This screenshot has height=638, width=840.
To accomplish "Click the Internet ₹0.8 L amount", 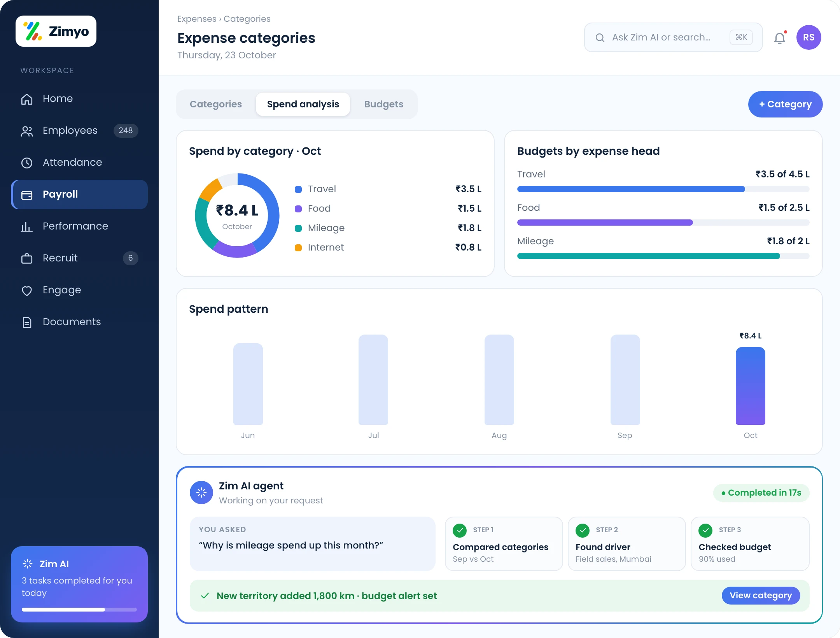I will point(468,247).
